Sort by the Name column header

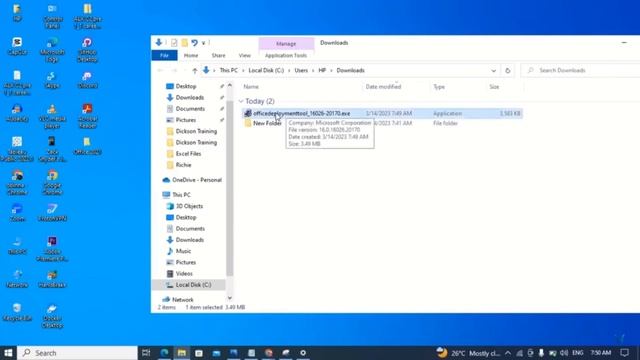pyautogui.click(x=251, y=87)
